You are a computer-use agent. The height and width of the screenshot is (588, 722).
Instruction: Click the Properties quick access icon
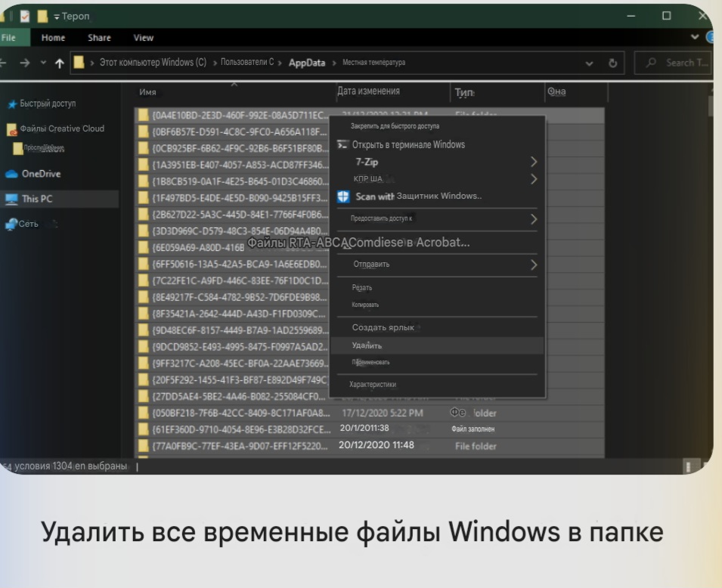[25, 17]
